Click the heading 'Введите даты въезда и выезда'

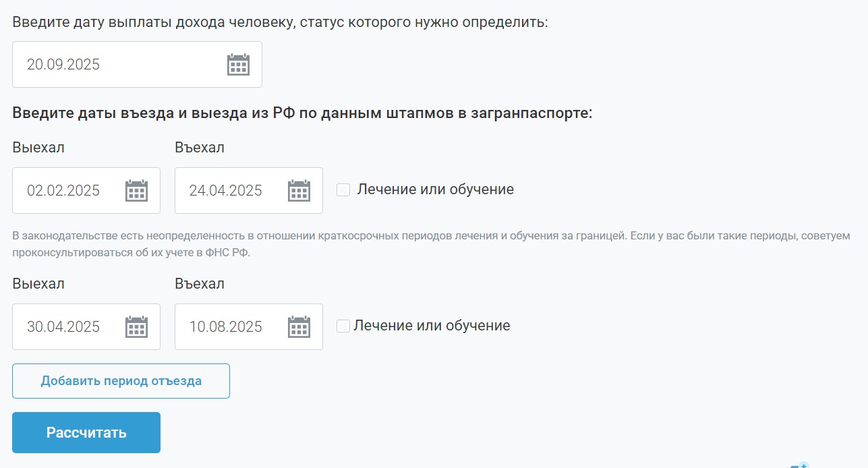[x=302, y=113]
